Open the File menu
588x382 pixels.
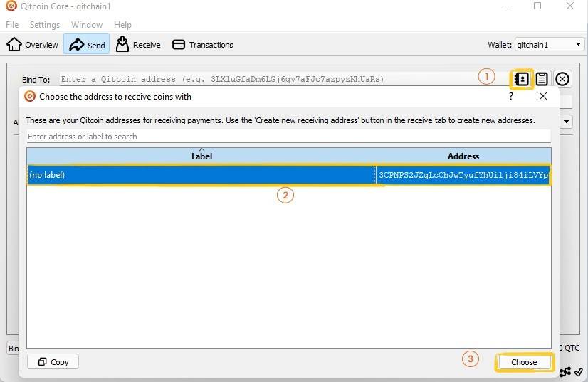(12, 25)
